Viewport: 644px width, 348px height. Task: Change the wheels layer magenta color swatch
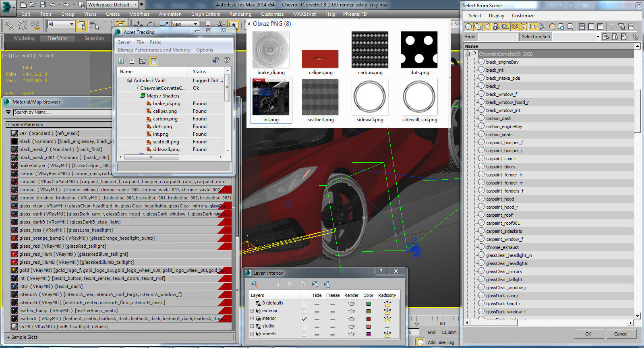click(368, 334)
